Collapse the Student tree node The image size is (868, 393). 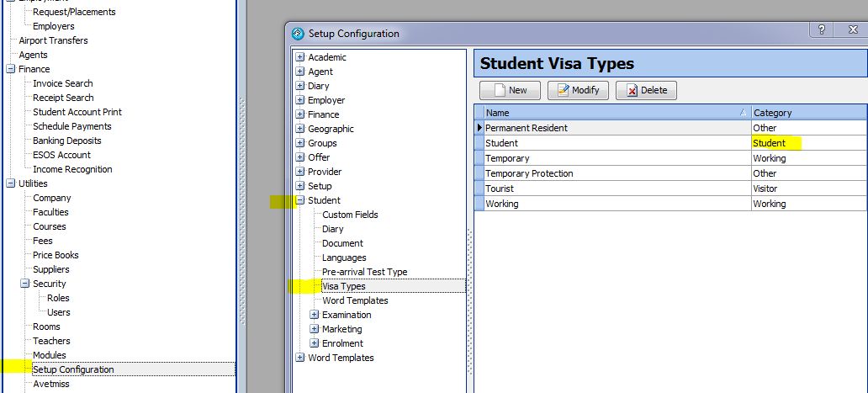coord(300,200)
